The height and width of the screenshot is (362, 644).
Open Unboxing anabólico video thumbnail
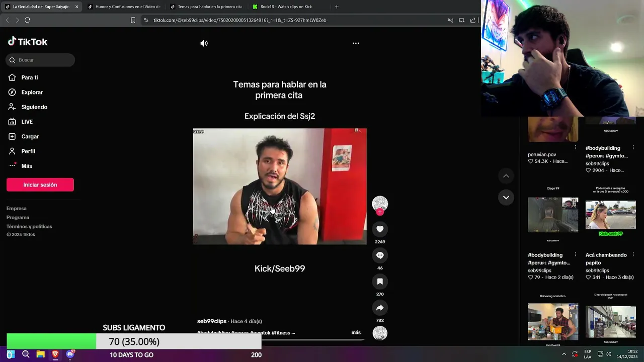(553, 322)
